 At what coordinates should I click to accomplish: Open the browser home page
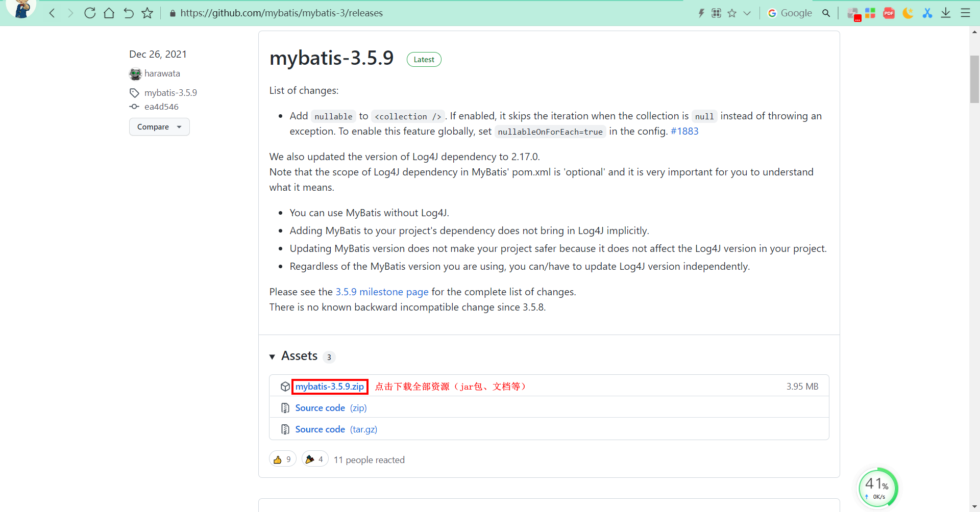[x=109, y=13]
